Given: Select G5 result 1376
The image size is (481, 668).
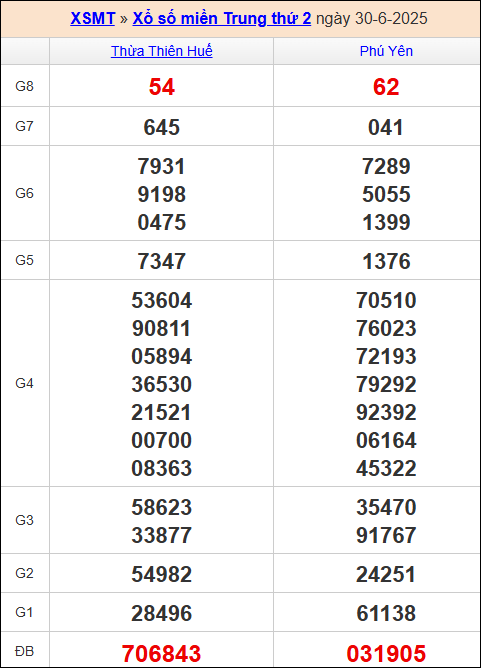Looking at the screenshot, I should (386, 261).
